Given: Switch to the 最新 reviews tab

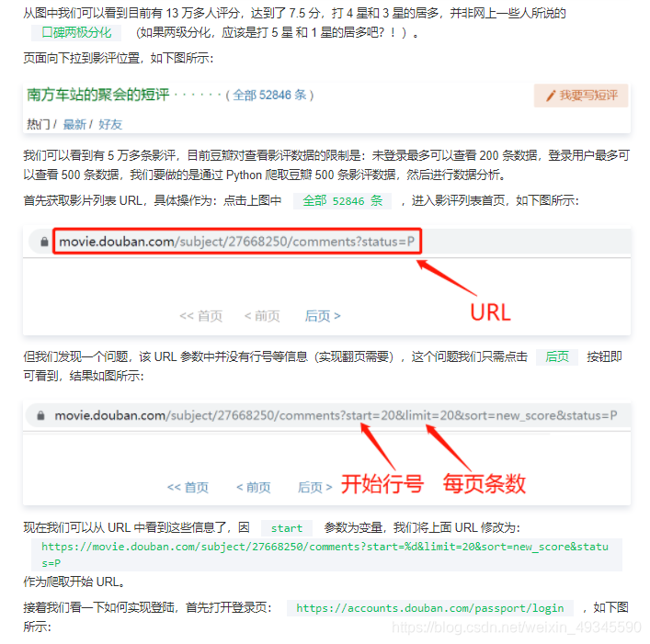Looking at the screenshot, I should 74,124.
